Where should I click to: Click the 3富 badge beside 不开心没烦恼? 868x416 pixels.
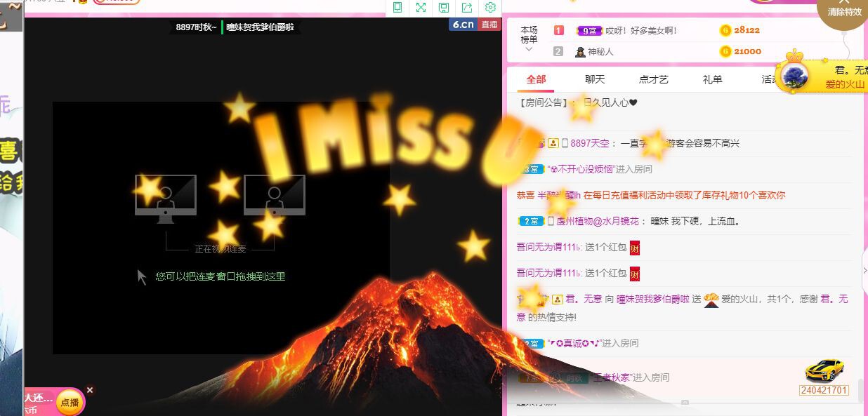click(531, 169)
